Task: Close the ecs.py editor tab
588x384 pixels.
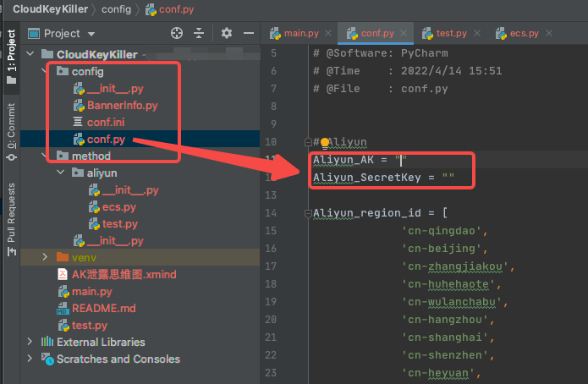Action: coord(549,33)
